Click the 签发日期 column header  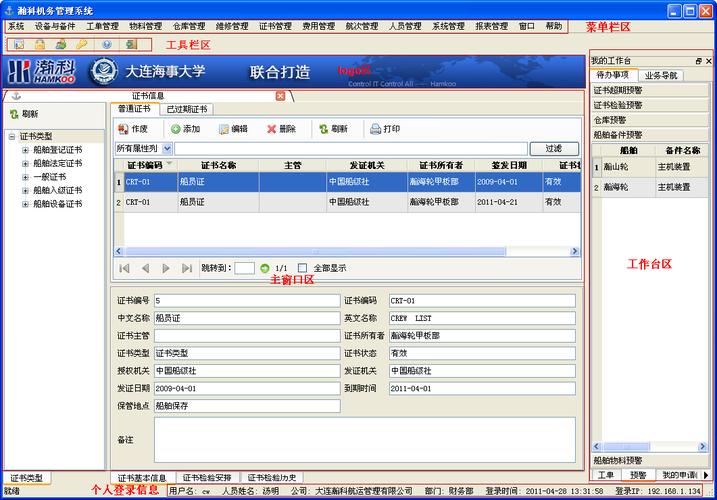coord(508,166)
